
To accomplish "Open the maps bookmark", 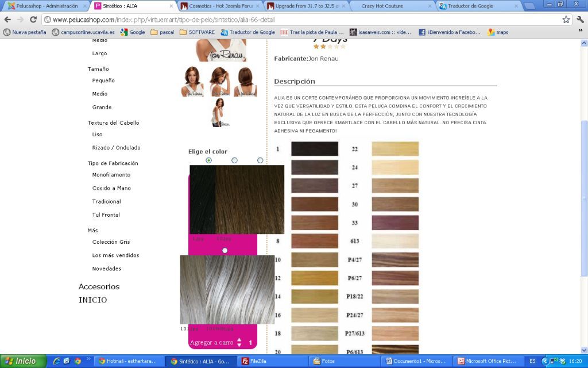I will pyautogui.click(x=498, y=32).
